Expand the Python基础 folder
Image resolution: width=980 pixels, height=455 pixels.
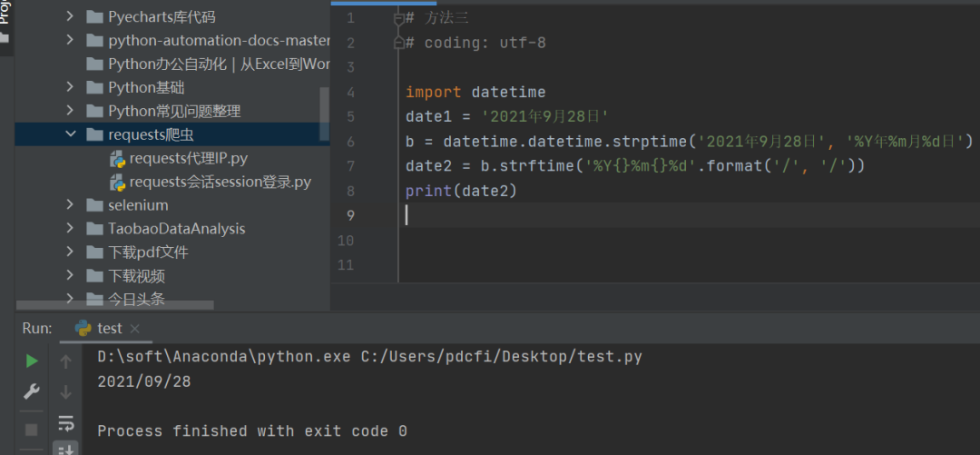pyautogui.click(x=71, y=87)
